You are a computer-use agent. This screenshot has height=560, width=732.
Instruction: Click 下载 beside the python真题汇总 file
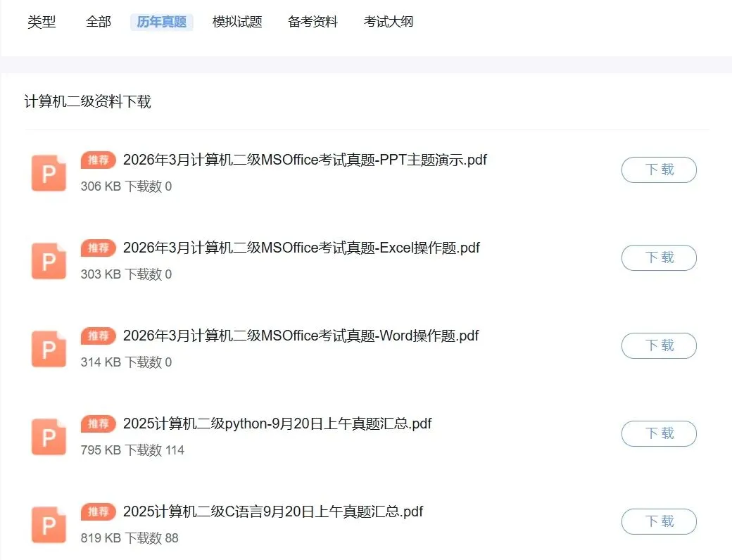pyautogui.click(x=659, y=433)
